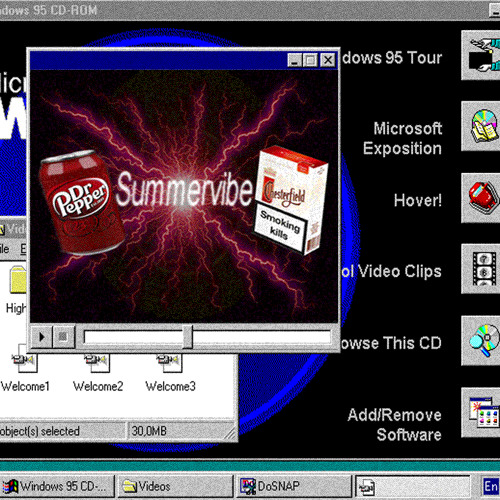
Task: Minimize the video player window
Action: click(295, 60)
